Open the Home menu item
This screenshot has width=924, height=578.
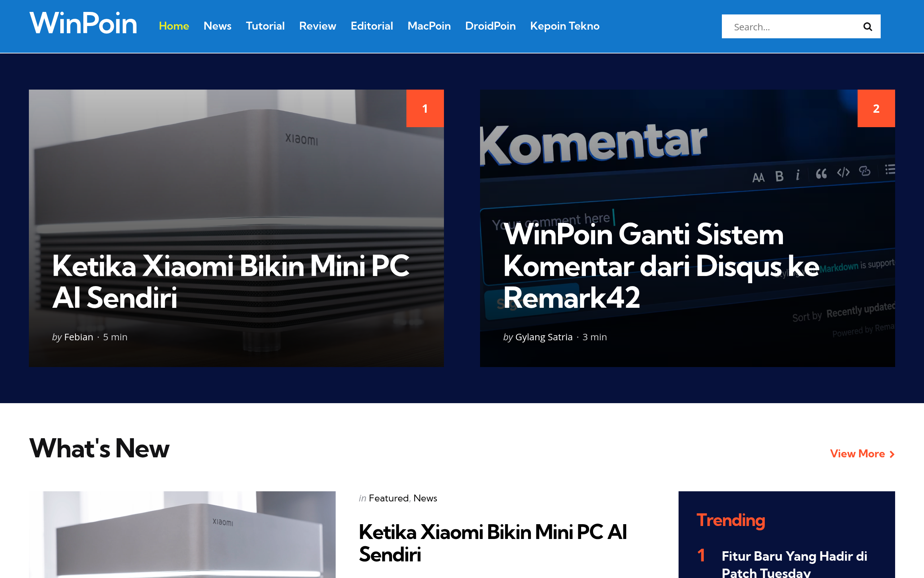click(x=174, y=26)
